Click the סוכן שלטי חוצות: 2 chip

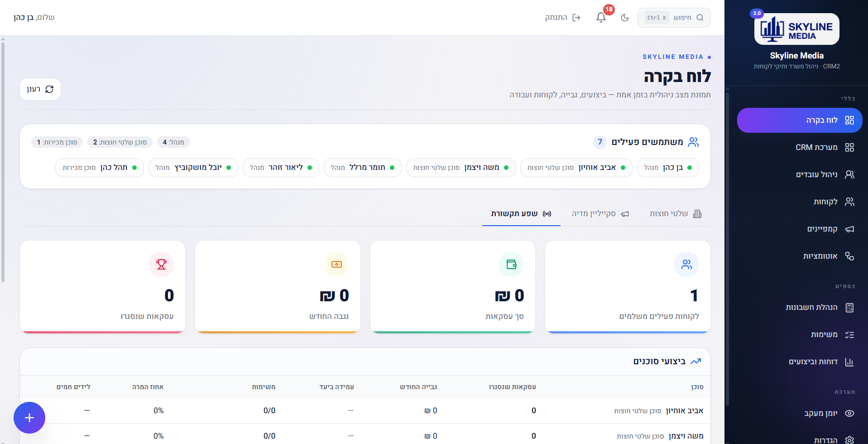click(x=120, y=142)
